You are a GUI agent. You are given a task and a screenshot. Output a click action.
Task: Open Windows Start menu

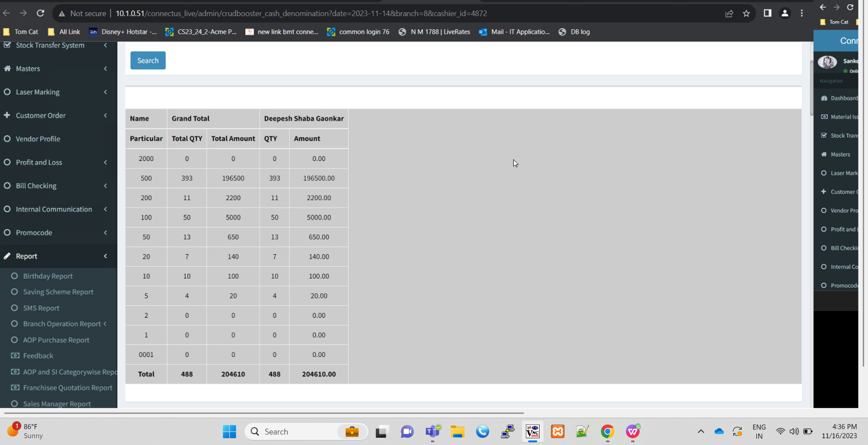click(229, 431)
